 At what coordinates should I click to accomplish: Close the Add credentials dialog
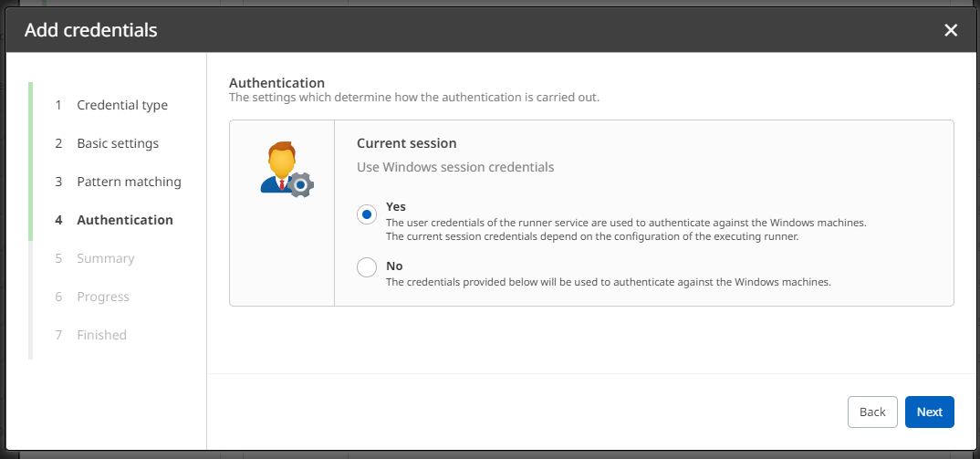951,30
